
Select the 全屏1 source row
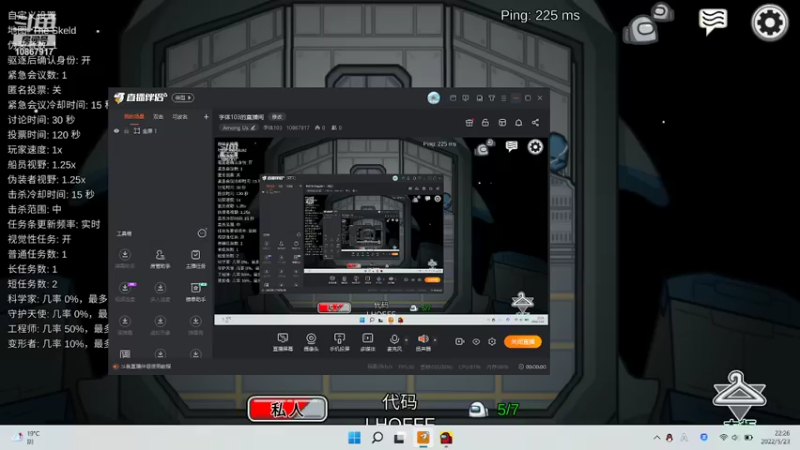pyautogui.click(x=161, y=131)
